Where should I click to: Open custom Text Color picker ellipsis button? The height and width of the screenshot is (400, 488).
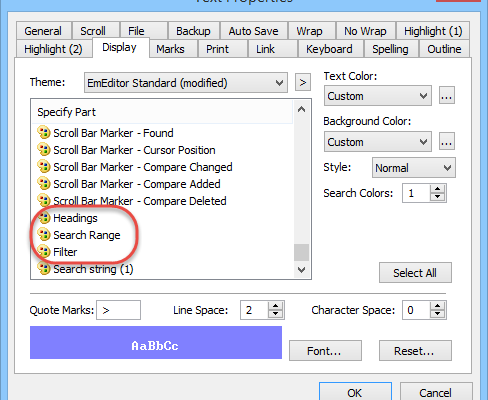(447, 96)
